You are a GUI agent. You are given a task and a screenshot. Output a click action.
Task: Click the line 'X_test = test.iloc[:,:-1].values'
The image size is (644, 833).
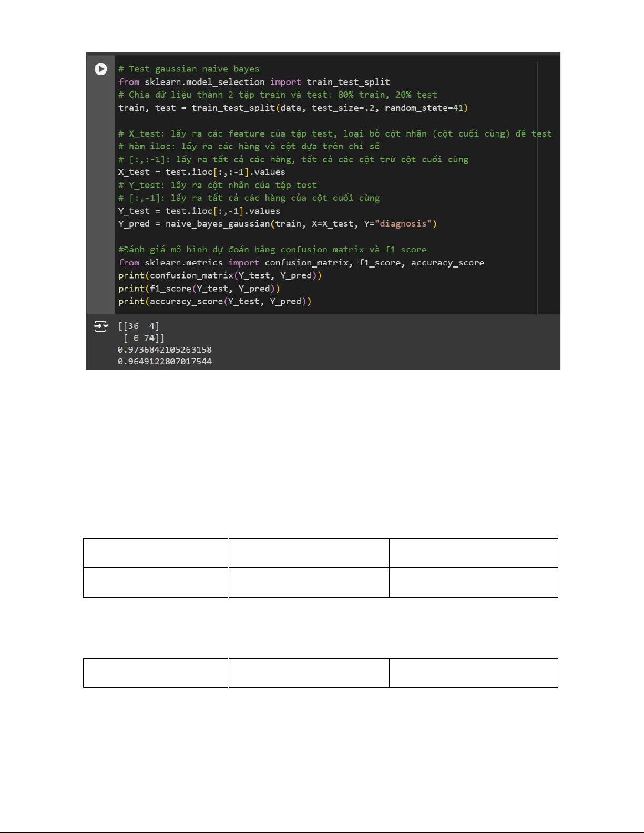(x=202, y=172)
